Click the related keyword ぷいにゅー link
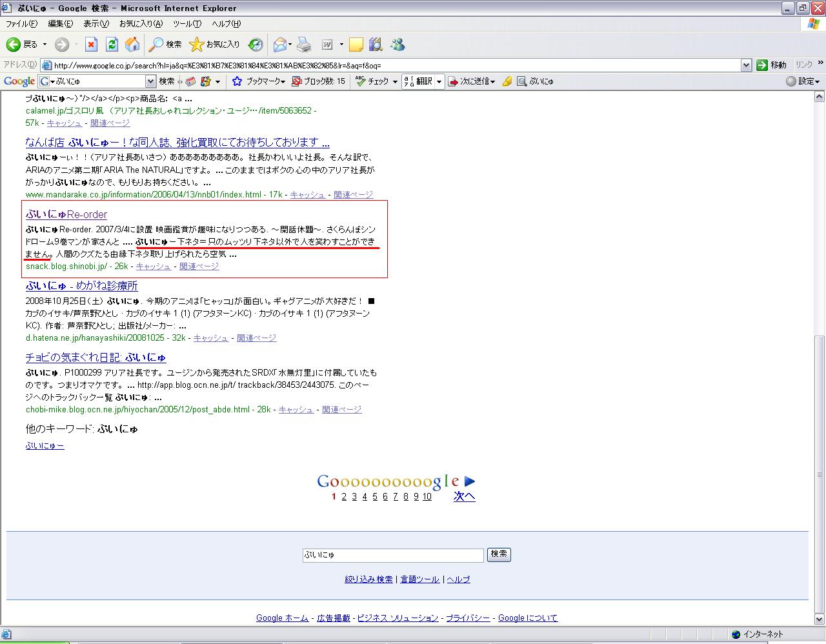826x644 pixels. click(x=45, y=446)
